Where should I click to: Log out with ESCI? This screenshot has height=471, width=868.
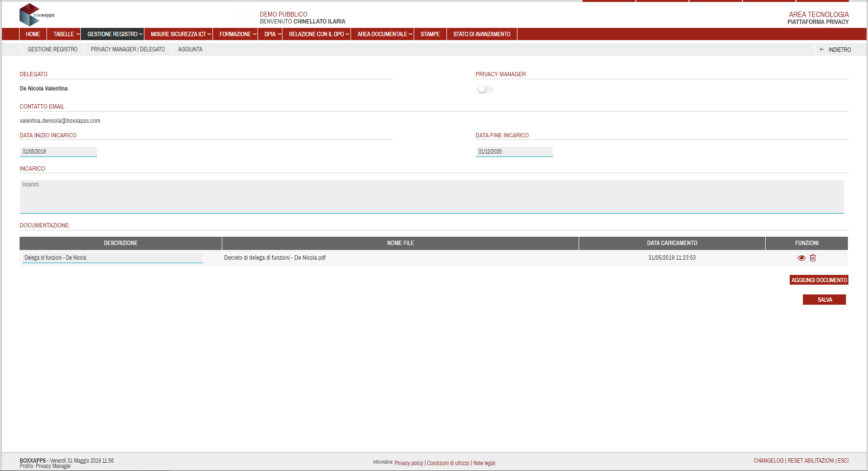(x=843, y=461)
